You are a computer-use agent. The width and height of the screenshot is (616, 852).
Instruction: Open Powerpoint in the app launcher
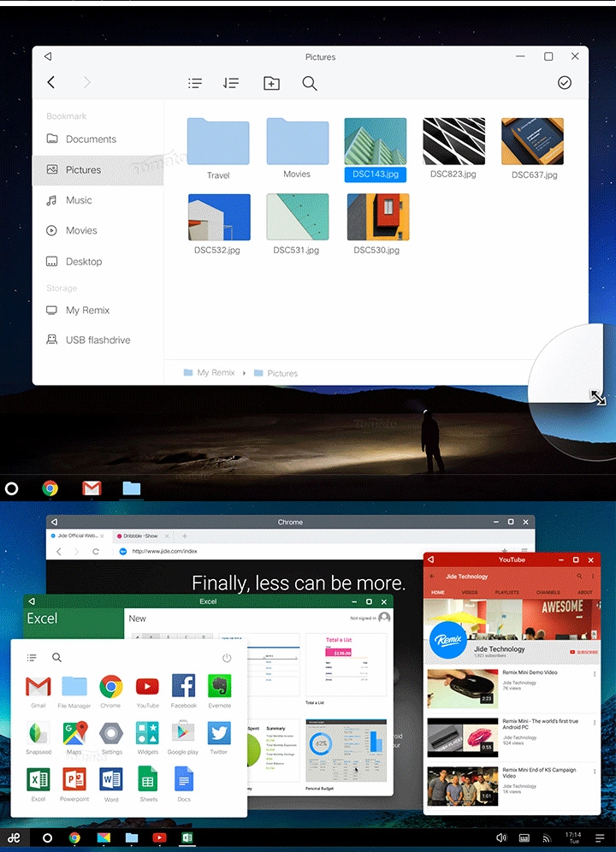coord(74,784)
